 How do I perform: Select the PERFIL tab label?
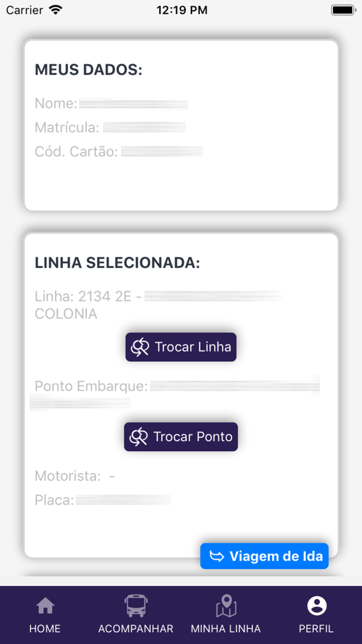316,629
